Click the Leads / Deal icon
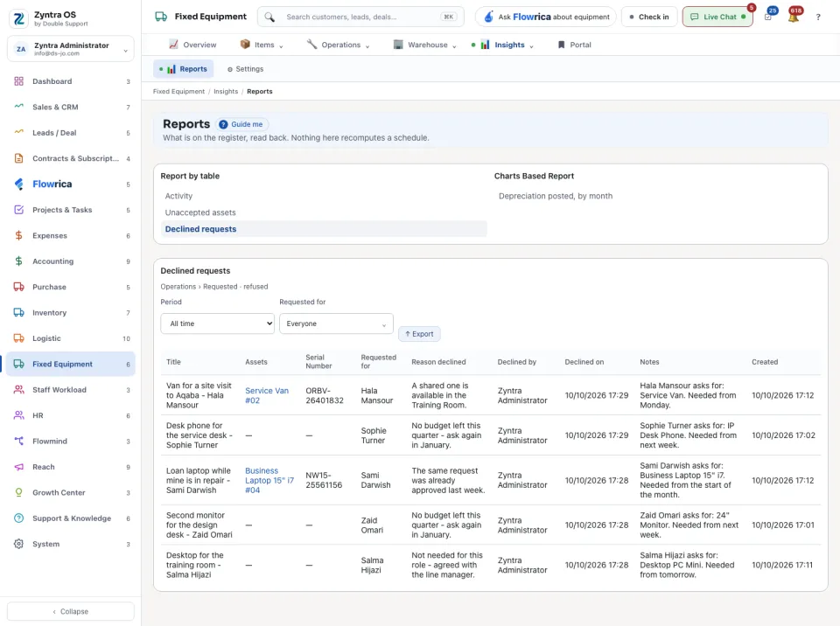 18,132
